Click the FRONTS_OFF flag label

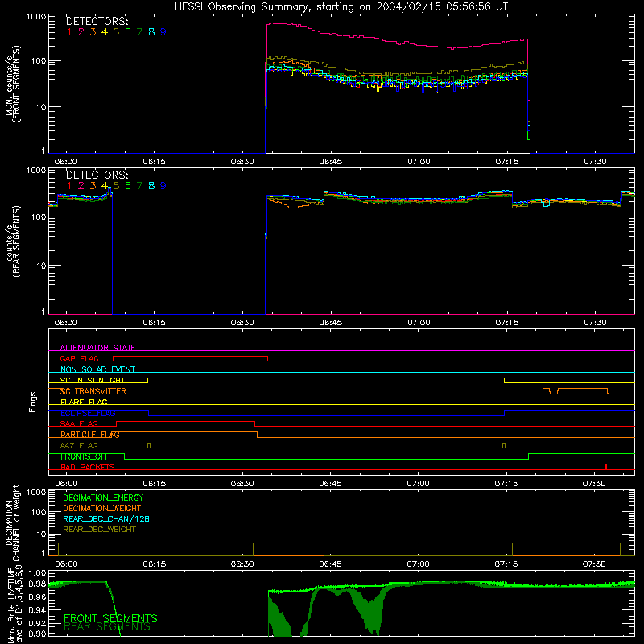click(85, 456)
